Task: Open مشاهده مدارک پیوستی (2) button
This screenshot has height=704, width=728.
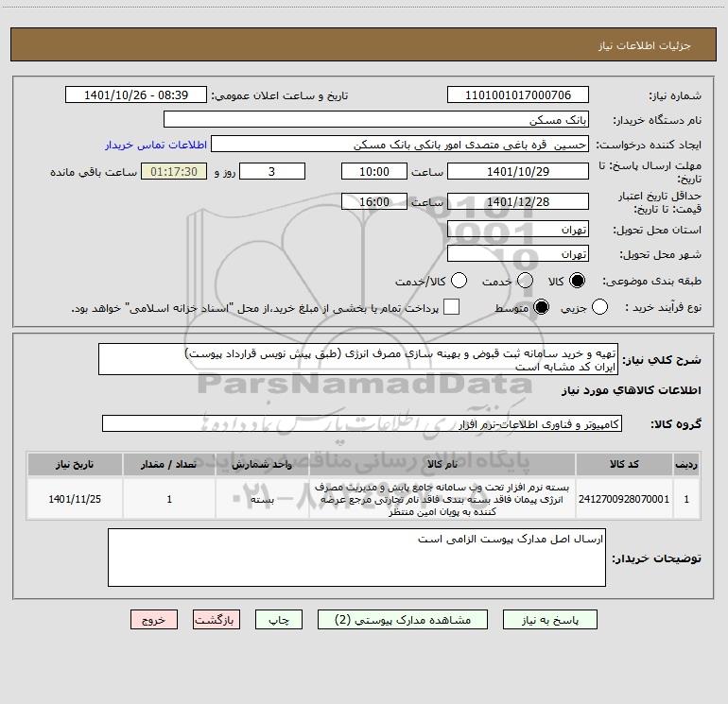Action: (x=403, y=620)
